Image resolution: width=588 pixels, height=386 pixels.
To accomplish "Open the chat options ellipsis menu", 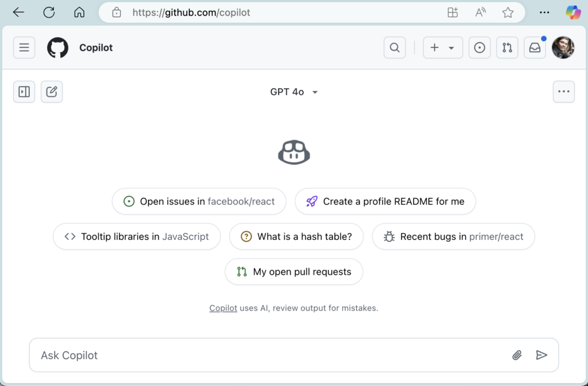I will pyautogui.click(x=563, y=92).
